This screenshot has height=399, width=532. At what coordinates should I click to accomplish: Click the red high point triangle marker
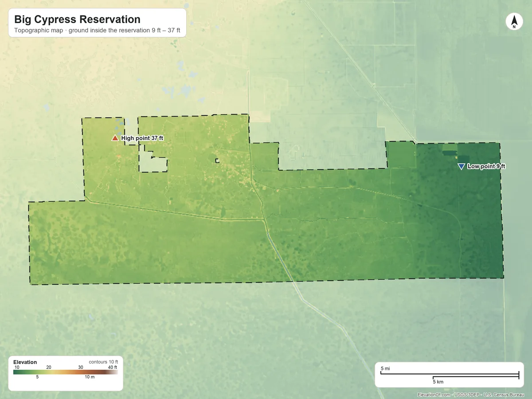(115, 138)
